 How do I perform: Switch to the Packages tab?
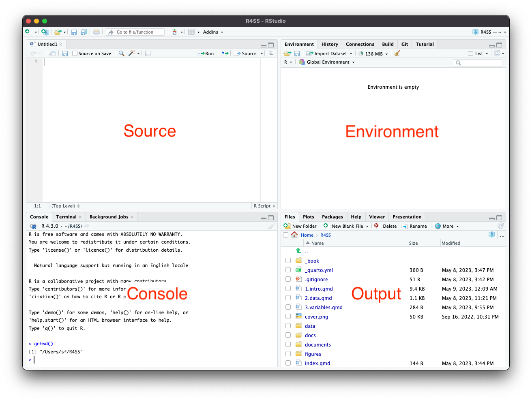click(332, 217)
